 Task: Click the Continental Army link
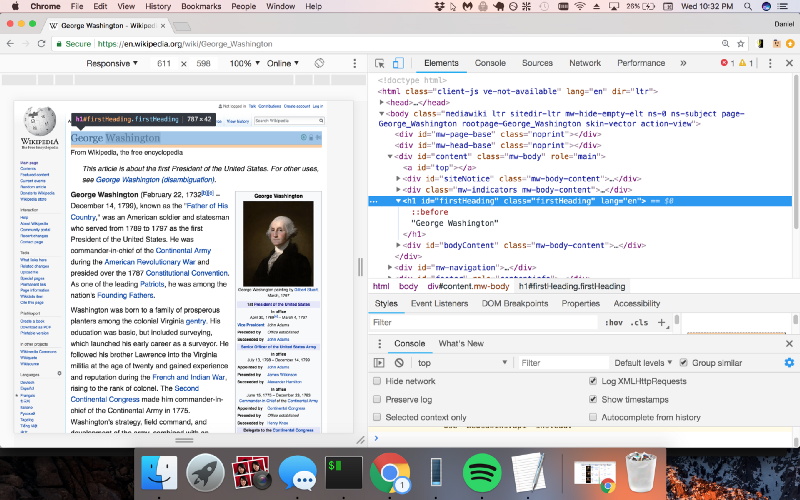(x=183, y=251)
